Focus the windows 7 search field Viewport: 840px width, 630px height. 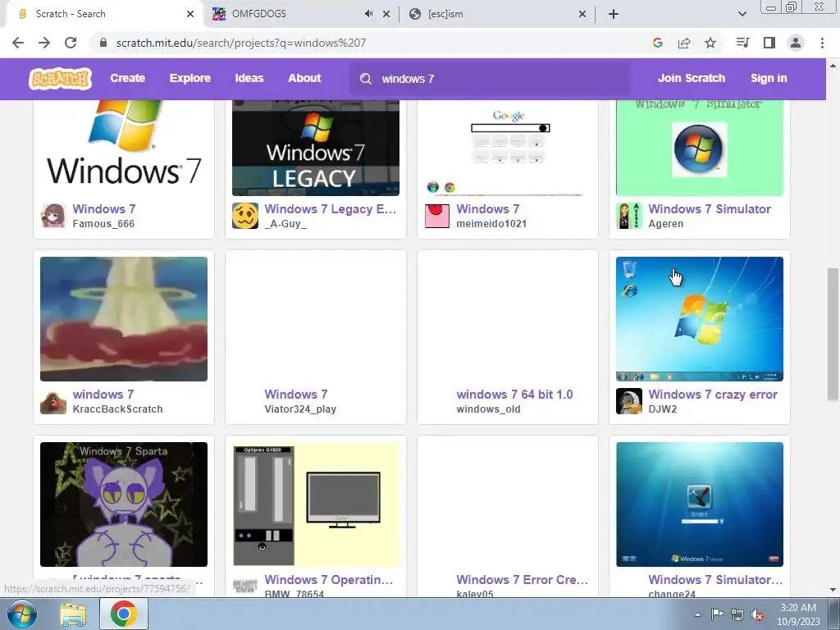(x=491, y=79)
